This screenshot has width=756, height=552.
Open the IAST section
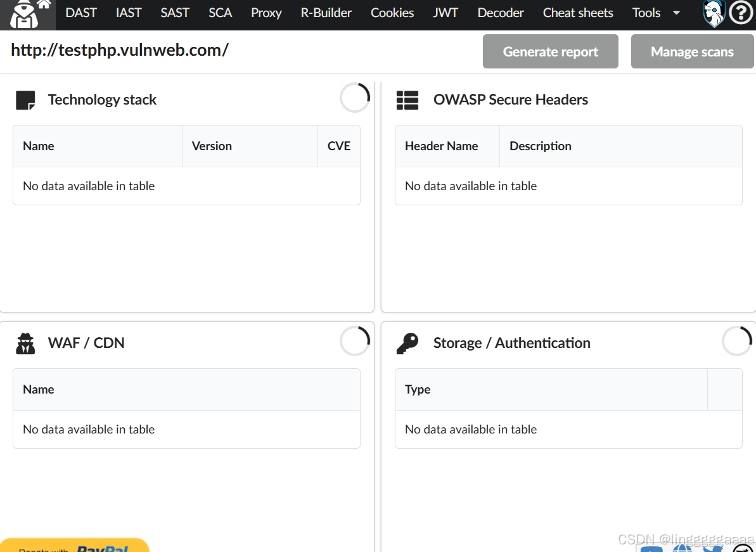(x=129, y=13)
